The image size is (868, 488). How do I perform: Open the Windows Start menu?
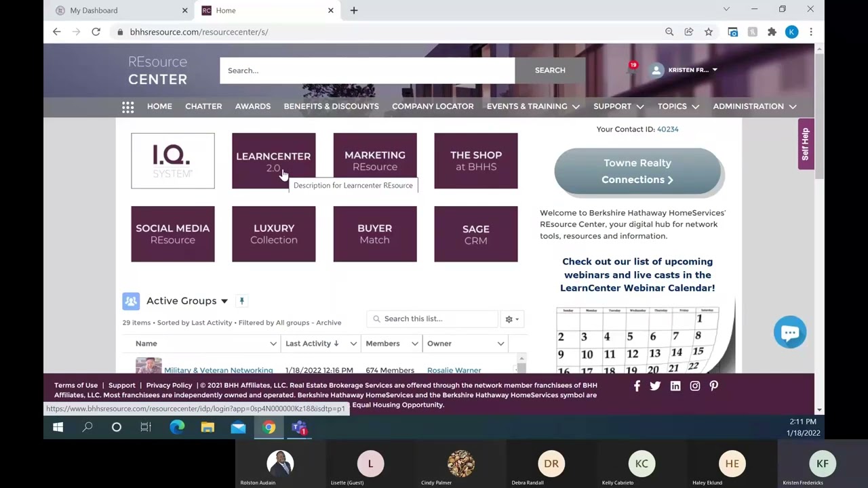[58, 428]
